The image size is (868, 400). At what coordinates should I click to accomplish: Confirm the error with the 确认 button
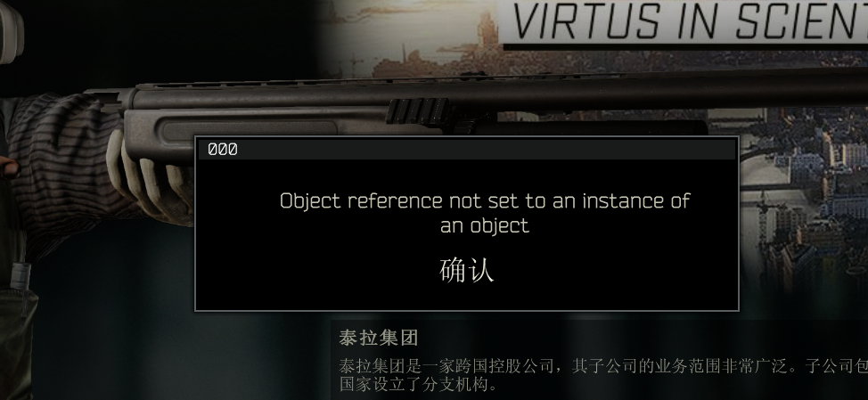[466, 271]
